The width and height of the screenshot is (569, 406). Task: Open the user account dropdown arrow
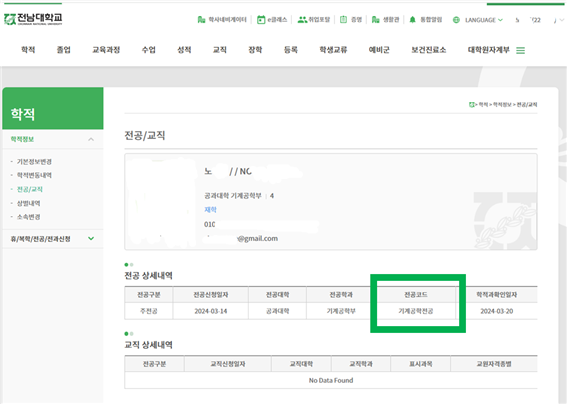coord(562,20)
